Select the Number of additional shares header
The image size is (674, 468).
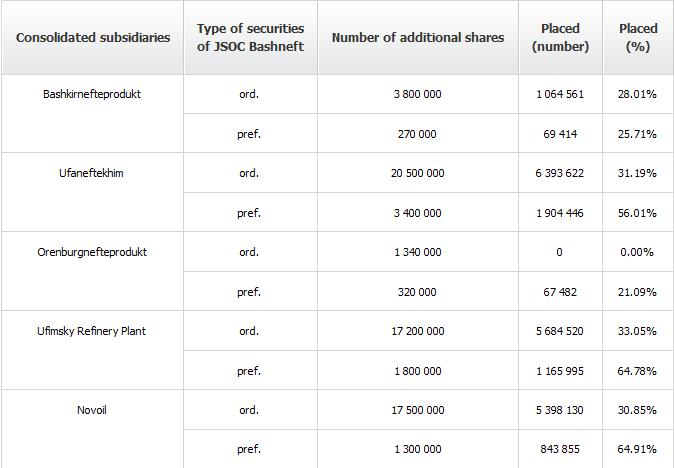418,37
